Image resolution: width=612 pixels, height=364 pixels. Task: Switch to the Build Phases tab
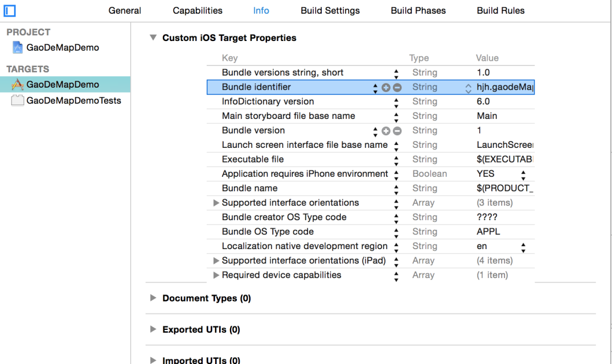coord(418,11)
